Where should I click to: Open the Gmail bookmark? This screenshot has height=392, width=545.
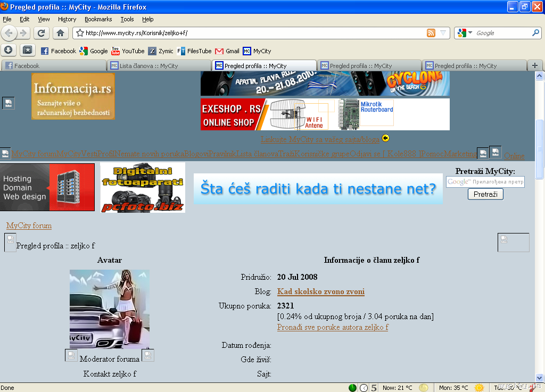click(227, 51)
